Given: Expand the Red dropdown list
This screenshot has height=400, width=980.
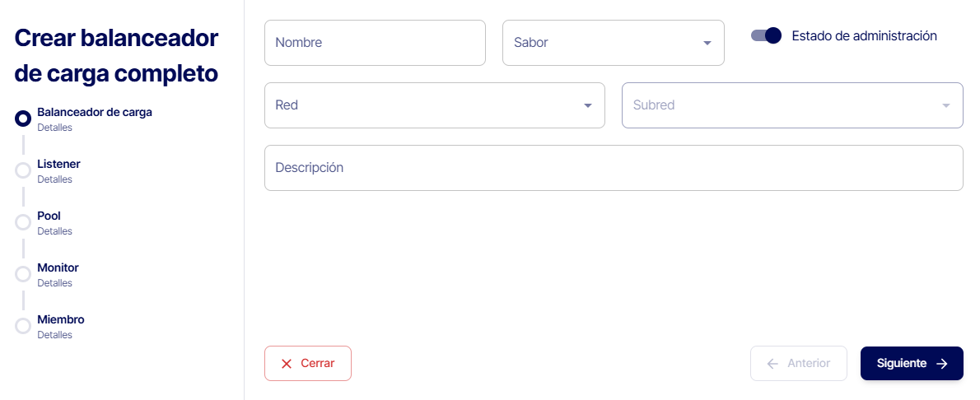Looking at the screenshot, I should coord(434,105).
